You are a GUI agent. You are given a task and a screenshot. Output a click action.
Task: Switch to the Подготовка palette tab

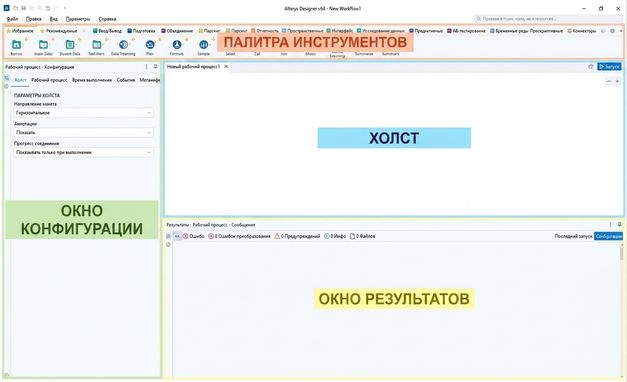141,31
